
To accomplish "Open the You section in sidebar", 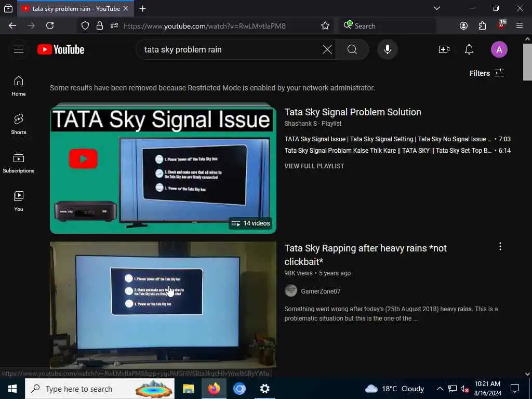I will [19, 201].
